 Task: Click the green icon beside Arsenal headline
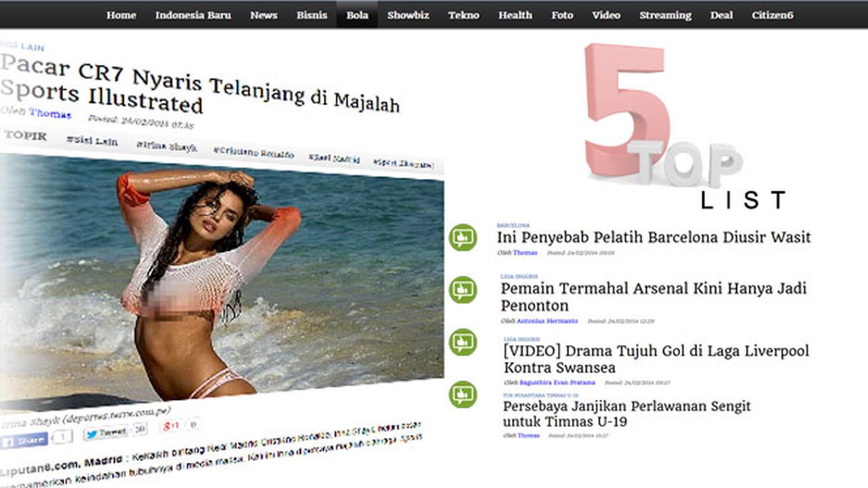463,290
